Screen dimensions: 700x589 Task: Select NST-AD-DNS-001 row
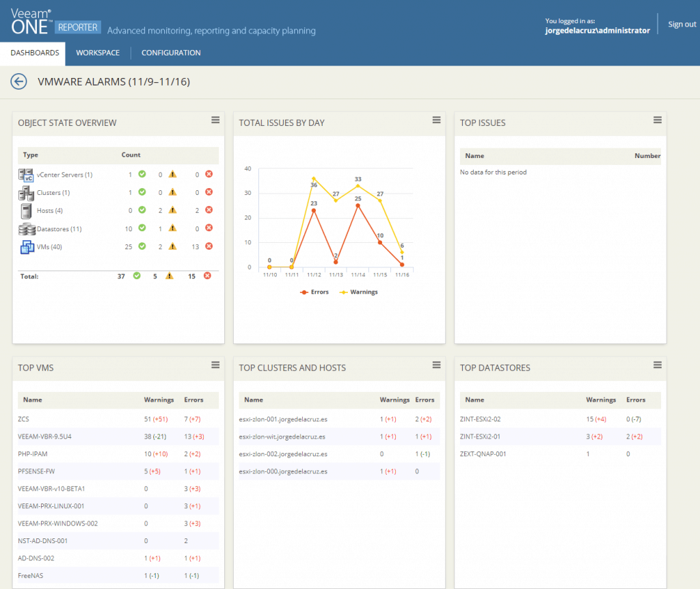(118, 541)
